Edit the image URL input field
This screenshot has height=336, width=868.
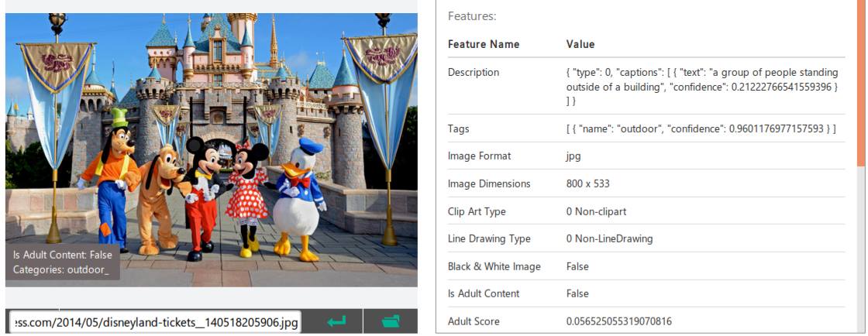point(155,321)
